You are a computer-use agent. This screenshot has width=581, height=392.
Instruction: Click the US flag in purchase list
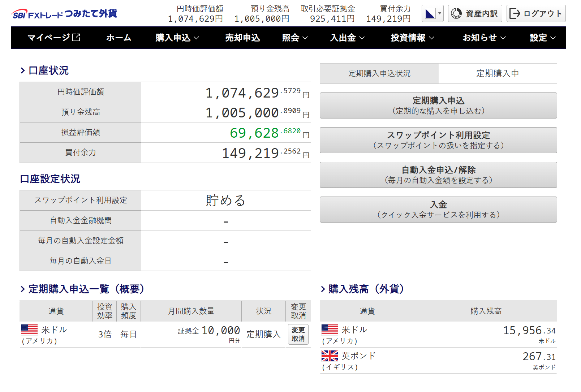[x=29, y=329]
